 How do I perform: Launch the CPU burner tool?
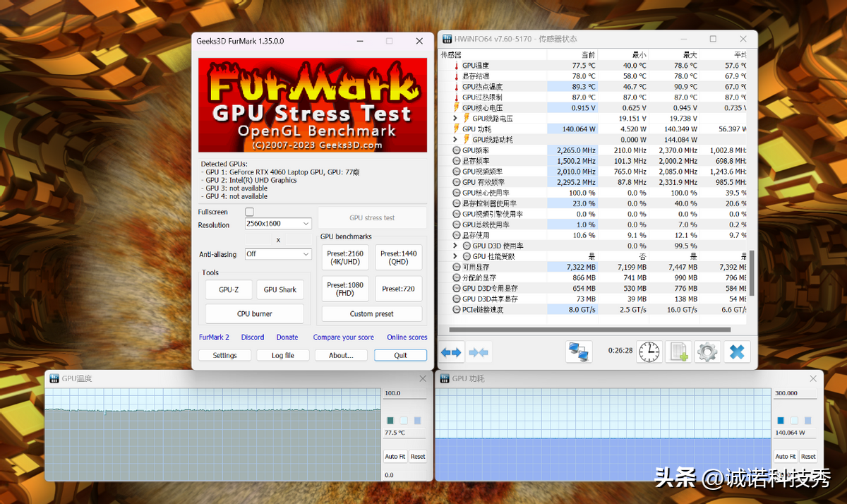(254, 313)
